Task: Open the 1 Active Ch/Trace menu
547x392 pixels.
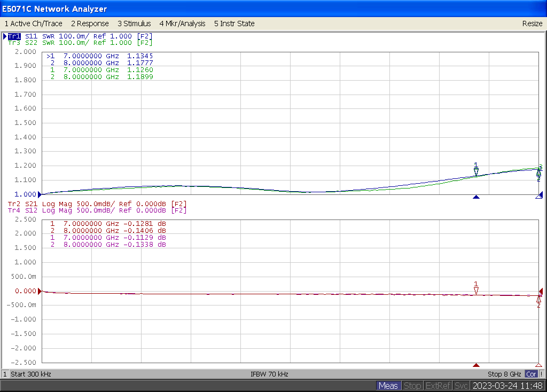Action: tap(33, 23)
